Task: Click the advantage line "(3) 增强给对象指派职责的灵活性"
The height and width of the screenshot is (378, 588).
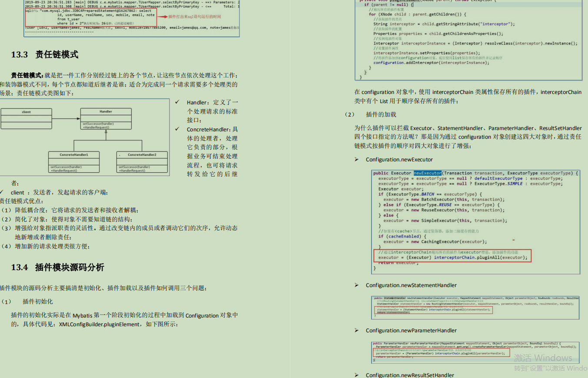Action: 119,233
